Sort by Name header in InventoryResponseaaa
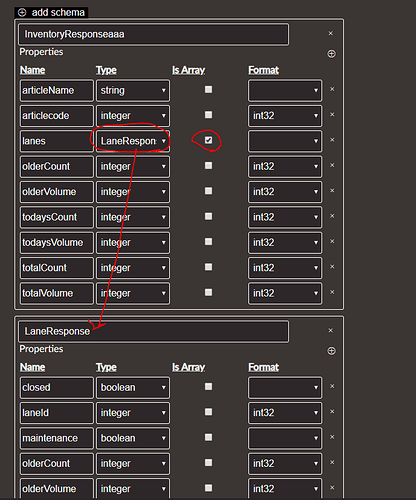The width and height of the screenshot is (416, 500). 32,70
